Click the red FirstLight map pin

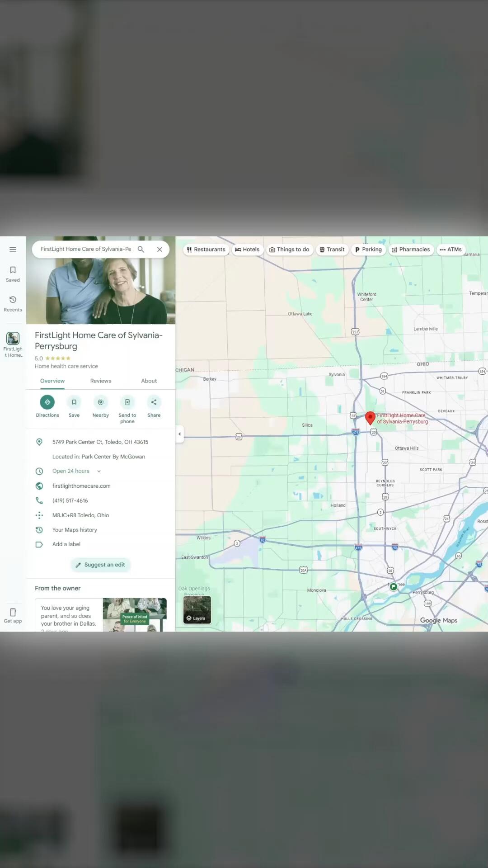click(x=370, y=418)
